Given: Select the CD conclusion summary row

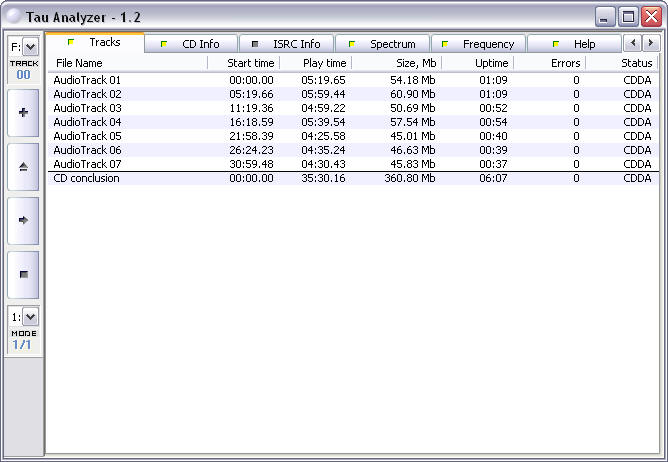Looking at the screenshot, I should click(86, 179).
